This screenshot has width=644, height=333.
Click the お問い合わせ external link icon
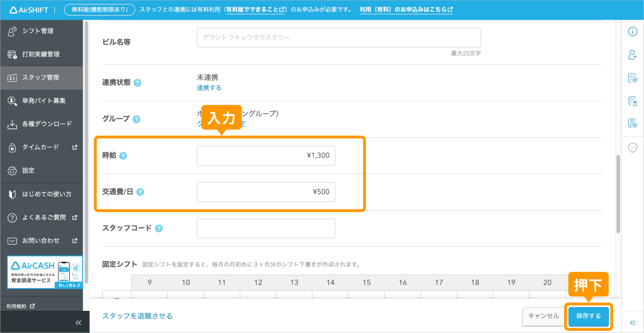(74, 241)
